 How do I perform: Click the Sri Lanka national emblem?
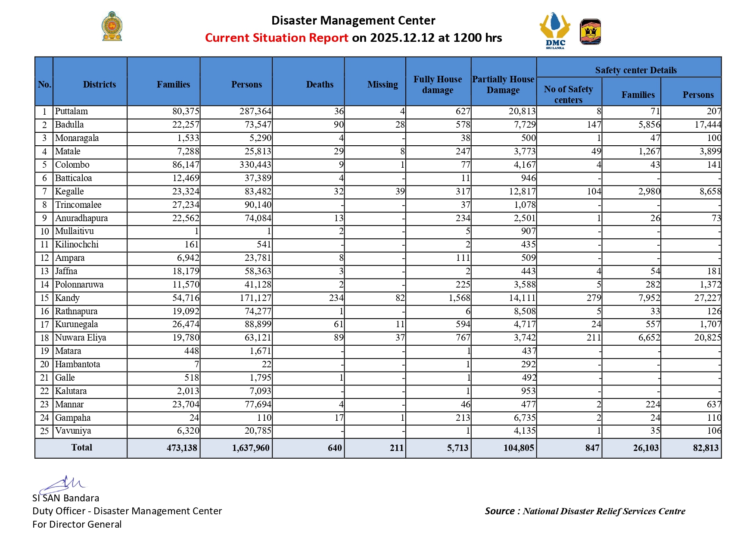click(x=112, y=27)
